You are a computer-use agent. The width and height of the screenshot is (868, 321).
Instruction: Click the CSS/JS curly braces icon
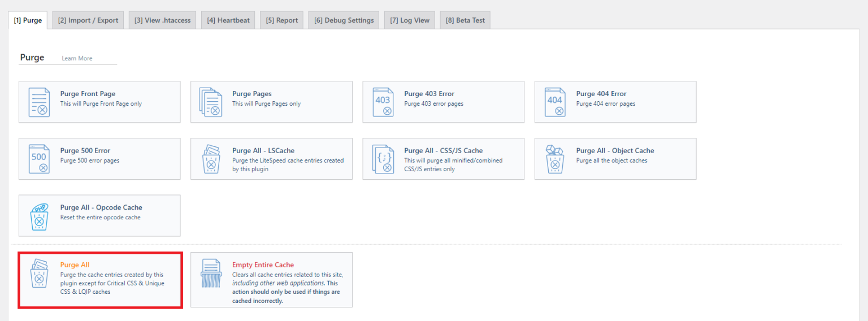point(383,159)
